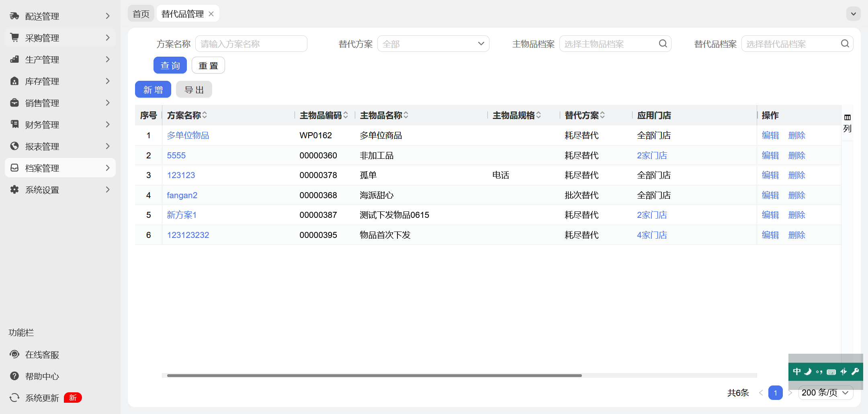Go to page 1 in pagination
Screen dimensions: 868x414
(776, 393)
